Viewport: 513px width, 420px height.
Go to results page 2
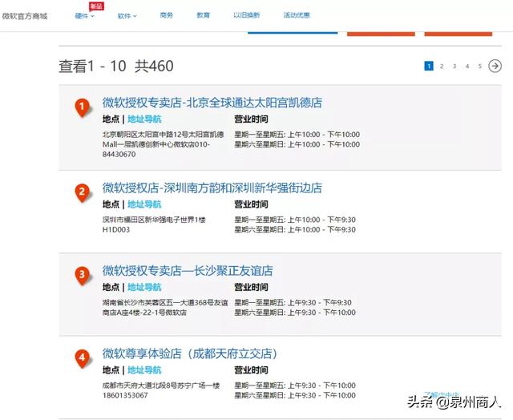click(x=442, y=66)
